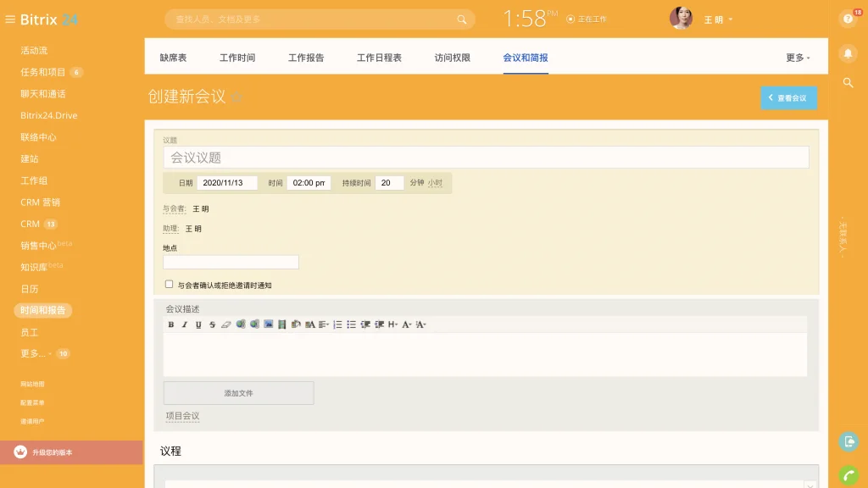The image size is (868, 488).
Task: Toggle working status indicator
Action: point(587,19)
